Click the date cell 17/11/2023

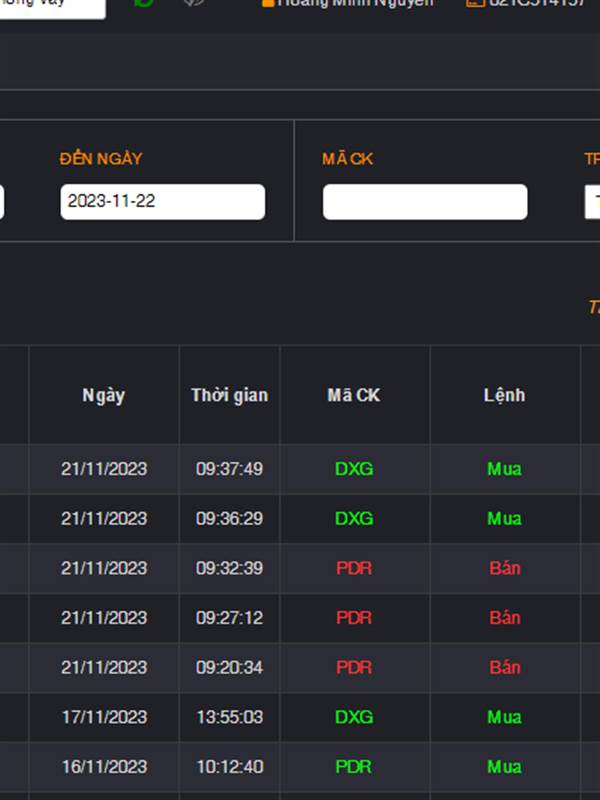click(104, 717)
